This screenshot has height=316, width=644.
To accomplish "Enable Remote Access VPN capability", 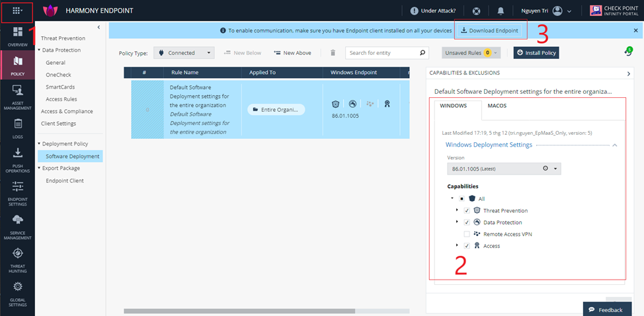I will click(467, 234).
